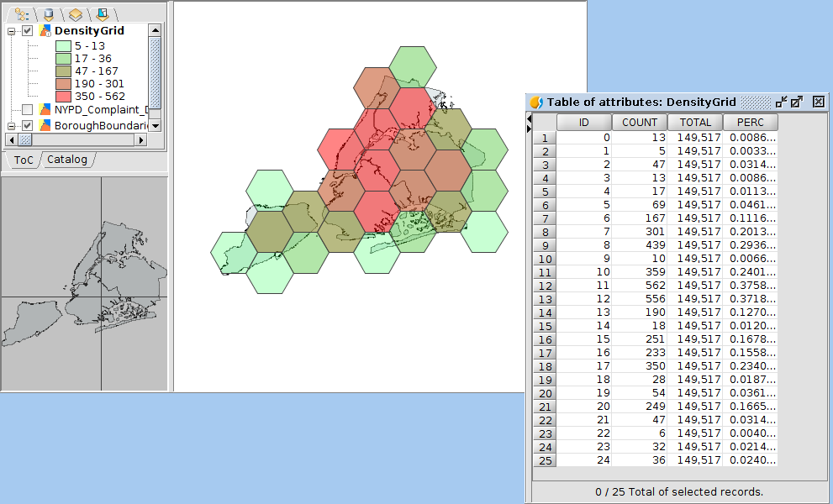Click the DensityGrid layer icon
Viewport: 833px width, 504px height.
45,31
